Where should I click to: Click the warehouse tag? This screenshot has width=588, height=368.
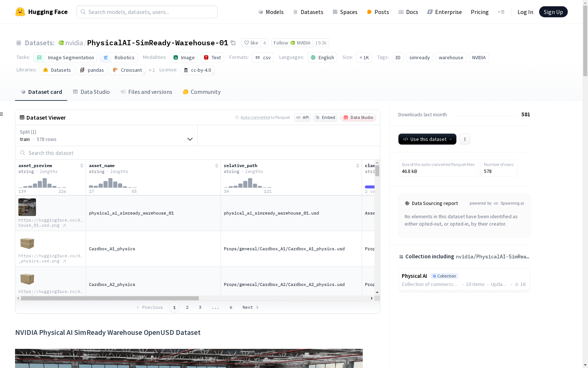tap(451, 57)
